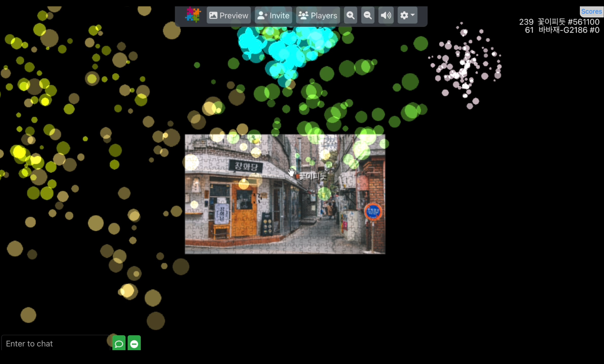
Task: Send chat with the speech bubble button
Action: tap(119, 343)
